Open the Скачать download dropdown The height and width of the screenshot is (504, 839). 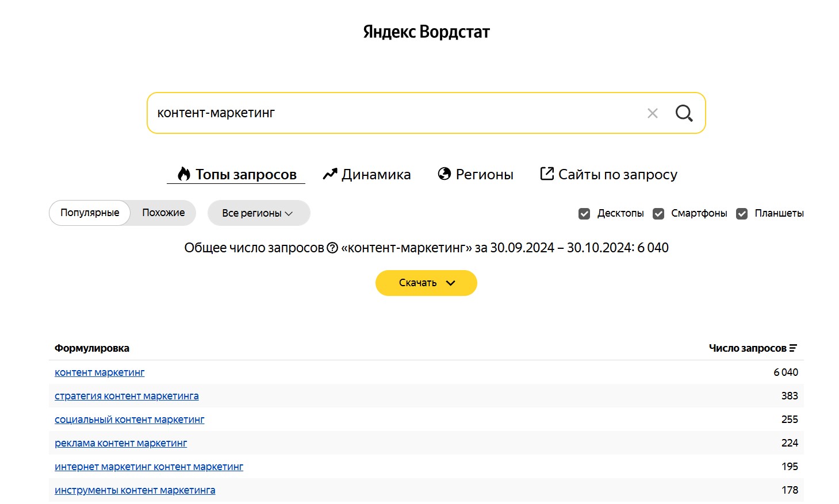coord(426,283)
